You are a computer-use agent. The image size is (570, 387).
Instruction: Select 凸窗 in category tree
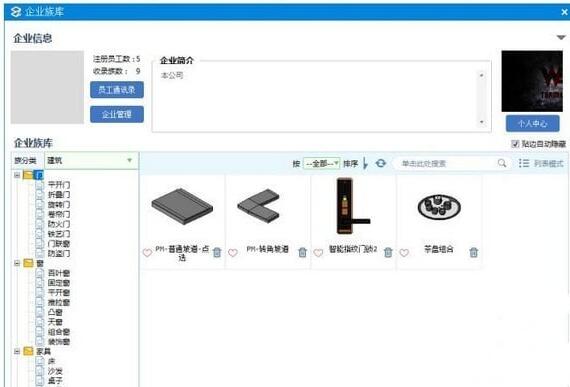[55, 312]
